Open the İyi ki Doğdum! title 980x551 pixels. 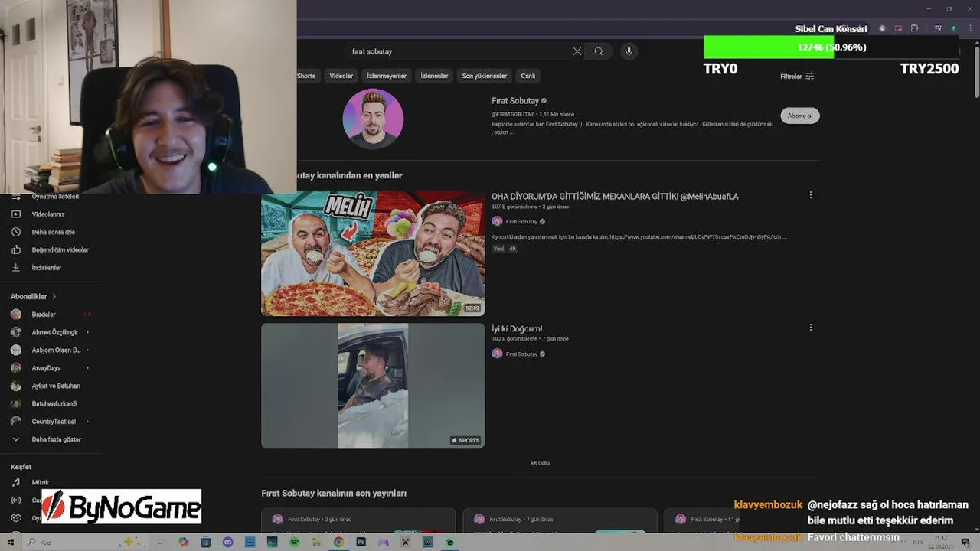point(517,329)
